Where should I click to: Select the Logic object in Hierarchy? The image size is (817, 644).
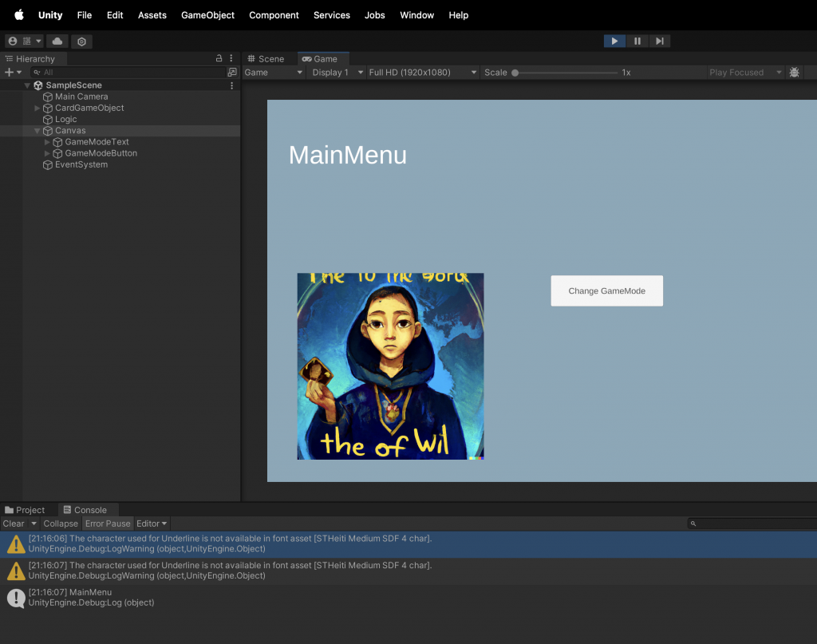pyautogui.click(x=65, y=120)
